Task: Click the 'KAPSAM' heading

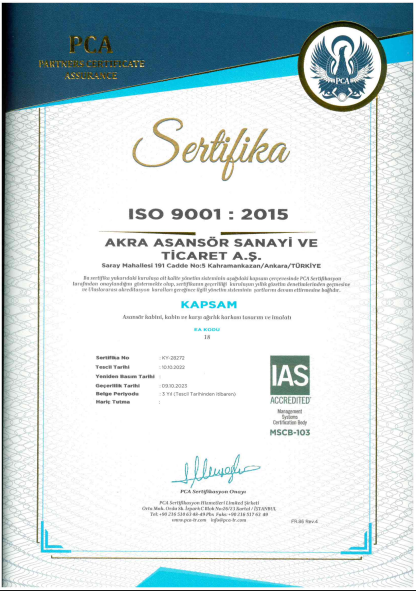Action: (x=209, y=305)
